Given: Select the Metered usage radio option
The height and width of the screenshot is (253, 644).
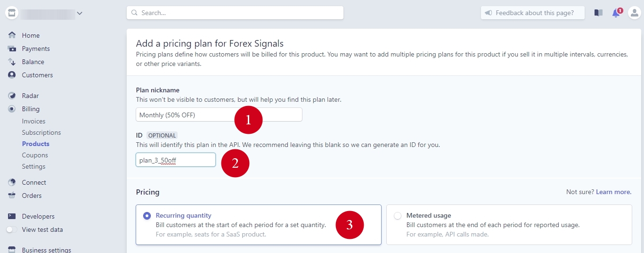Looking at the screenshot, I should (x=398, y=216).
